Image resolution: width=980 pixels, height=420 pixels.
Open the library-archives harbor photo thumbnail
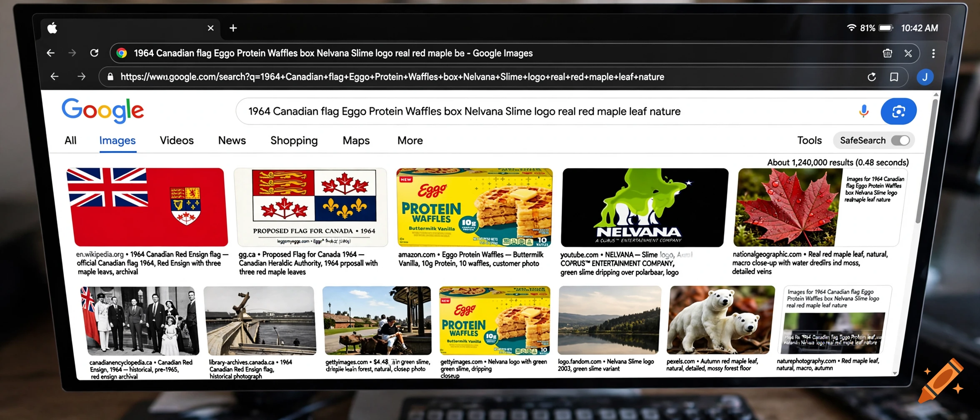tap(259, 320)
